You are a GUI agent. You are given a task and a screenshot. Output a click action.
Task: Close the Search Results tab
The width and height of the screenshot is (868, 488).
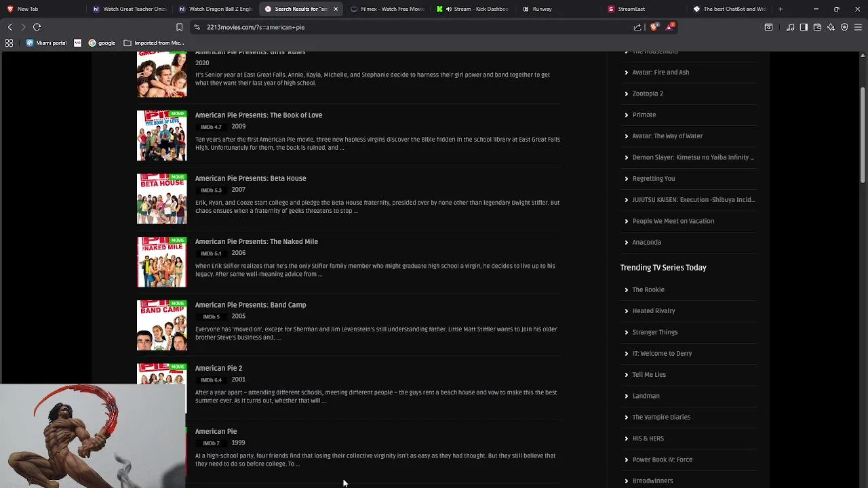335,9
